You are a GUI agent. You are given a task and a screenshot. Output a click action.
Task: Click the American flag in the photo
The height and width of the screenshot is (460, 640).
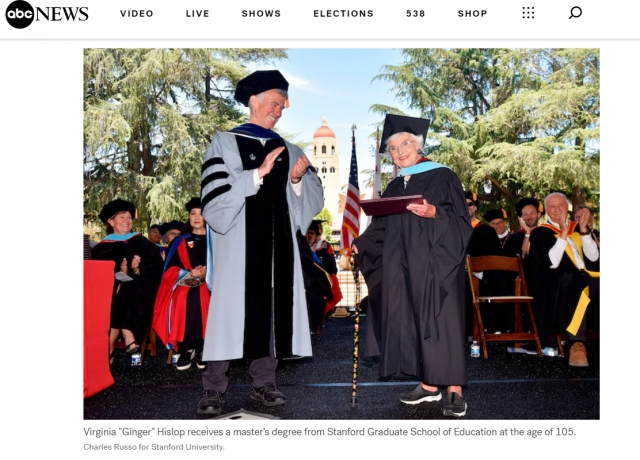click(x=351, y=194)
